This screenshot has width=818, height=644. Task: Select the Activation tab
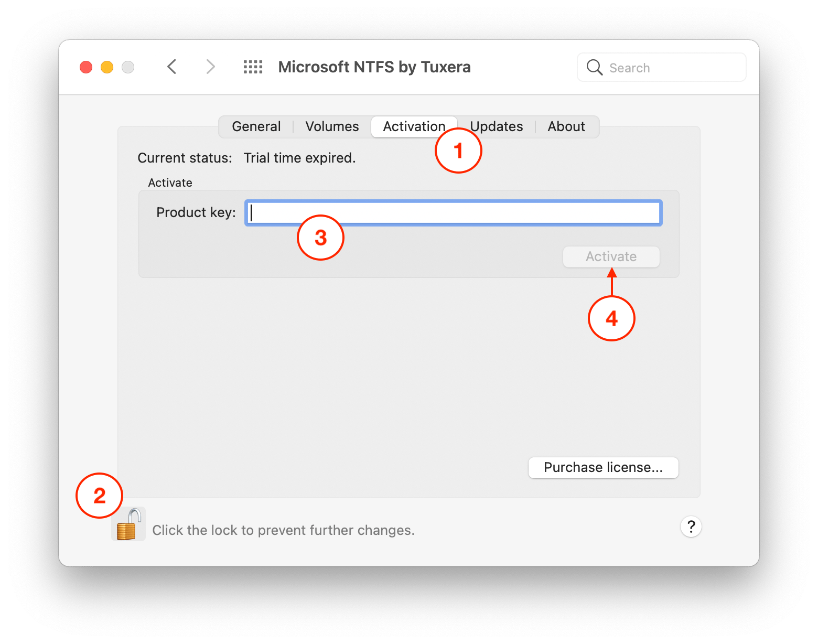[414, 126]
